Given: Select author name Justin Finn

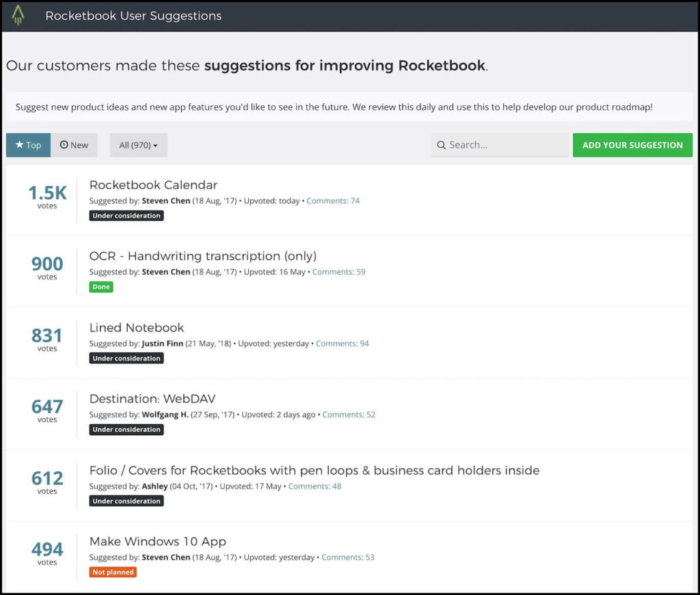Looking at the screenshot, I should pos(163,344).
